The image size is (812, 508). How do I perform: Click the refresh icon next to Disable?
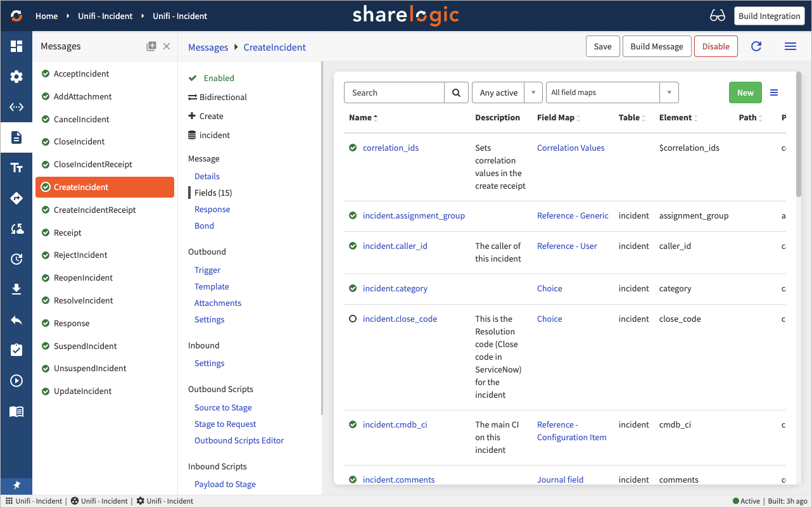click(x=756, y=46)
